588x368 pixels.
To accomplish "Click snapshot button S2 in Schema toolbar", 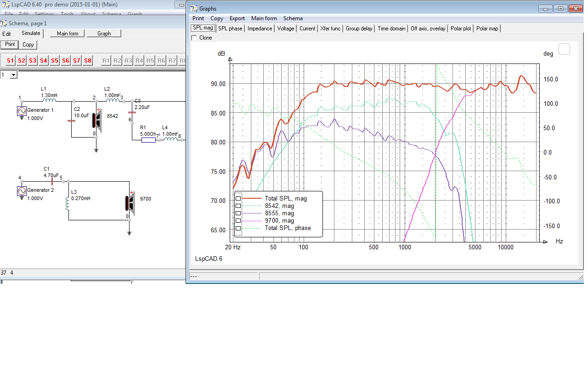I will point(21,60).
